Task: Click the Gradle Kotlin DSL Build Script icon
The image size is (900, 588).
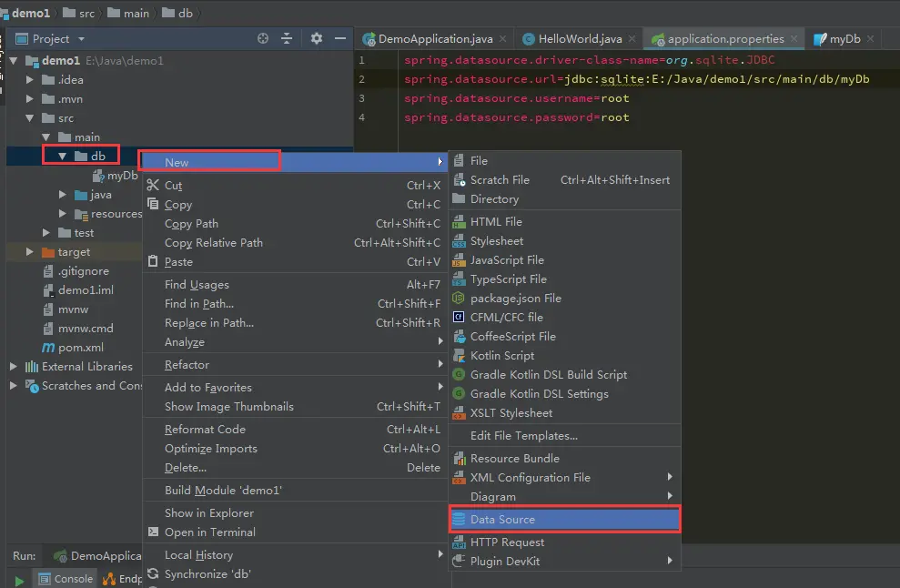Action: pyautogui.click(x=459, y=374)
